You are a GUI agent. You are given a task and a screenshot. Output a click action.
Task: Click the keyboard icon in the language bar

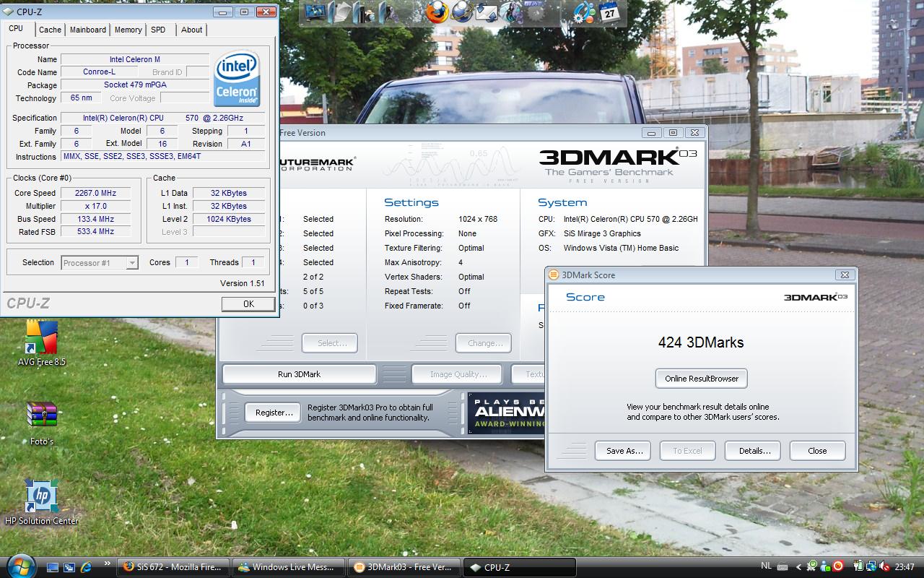(x=783, y=567)
